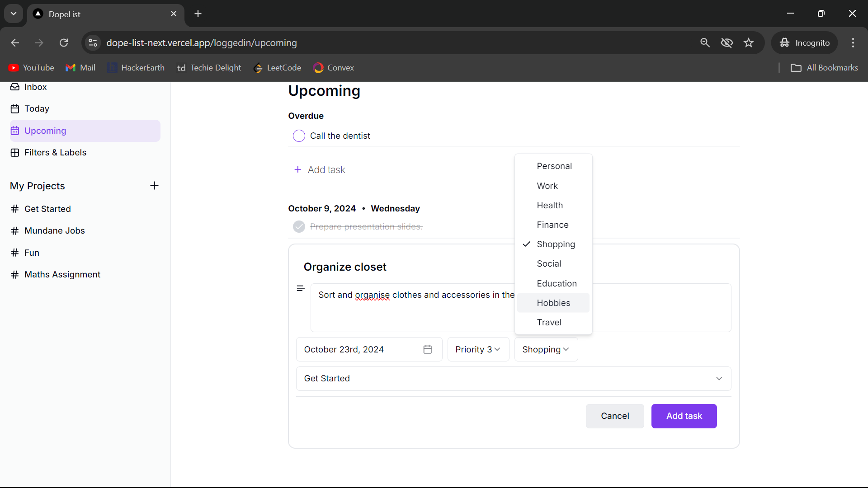Image resolution: width=868 pixels, height=488 pixels.
Task: Cancel the new task form
Action: tap(614, 416)
